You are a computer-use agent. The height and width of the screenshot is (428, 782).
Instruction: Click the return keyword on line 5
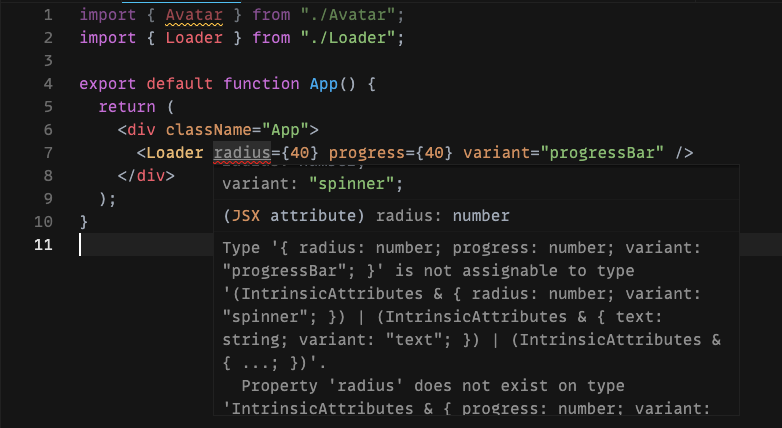(x=127, y=107)
